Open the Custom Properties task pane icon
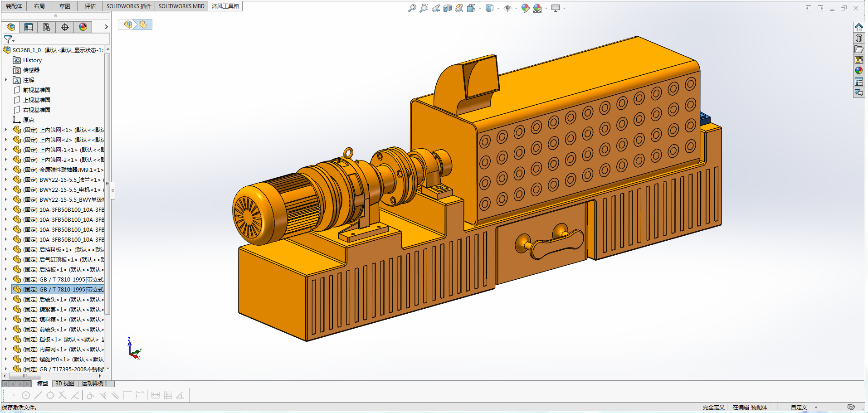The width and height of the screenshot is (868, 413). pyautogui.click(x=859, y=82)
